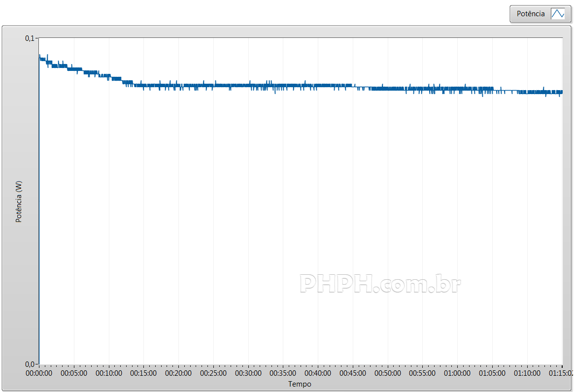The image size is (574, 392).
Task: Choose the 00:30:00 time axis label
Action: (x=248, y=373)
